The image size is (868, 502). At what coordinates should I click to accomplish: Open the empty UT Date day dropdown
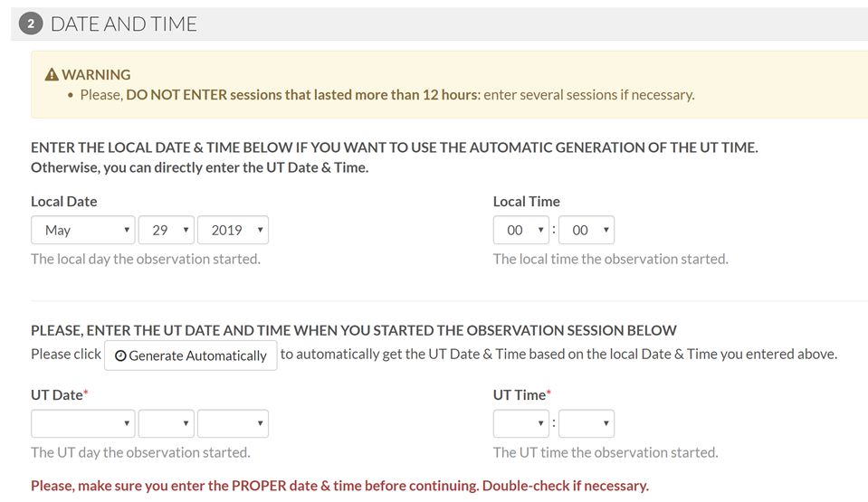[x=166, y=423]
